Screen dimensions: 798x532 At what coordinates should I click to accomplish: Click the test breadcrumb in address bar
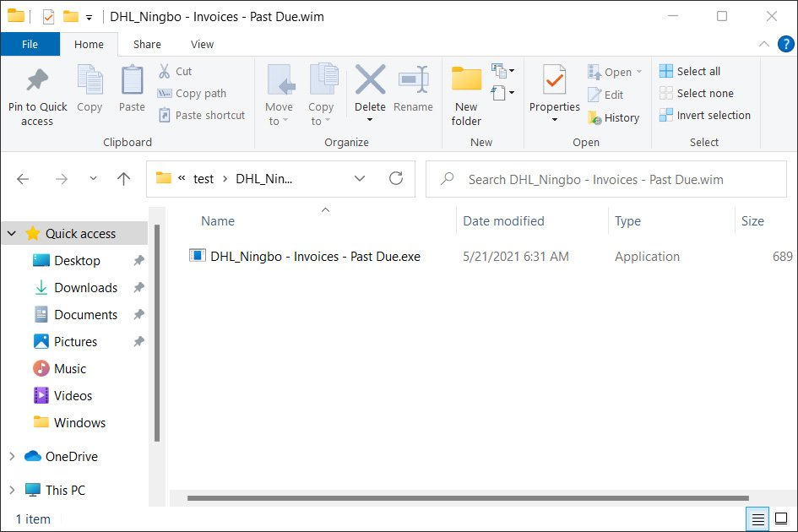tap(203, 179)
